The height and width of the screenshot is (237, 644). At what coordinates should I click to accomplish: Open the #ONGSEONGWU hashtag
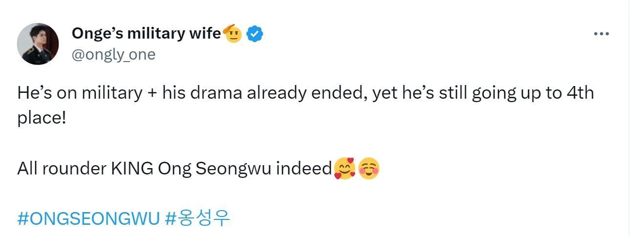[88, 218]
